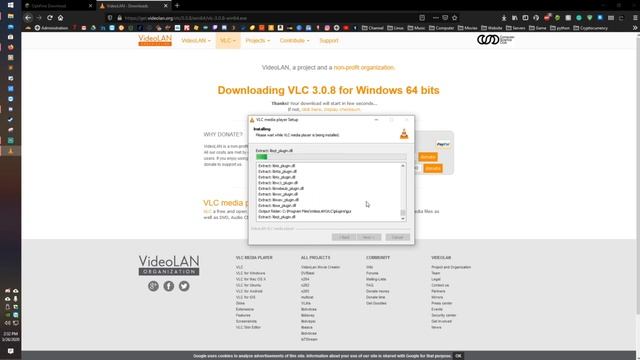The image size is (640, 360).
Task: Click the VLC setup taskbar icon
Action: [11, 151]
